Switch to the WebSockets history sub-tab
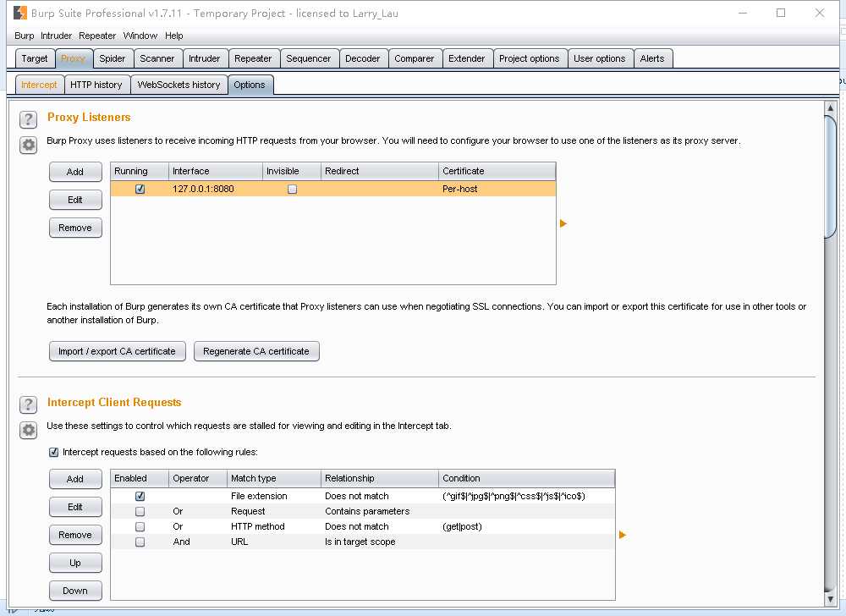 point(179,85)
